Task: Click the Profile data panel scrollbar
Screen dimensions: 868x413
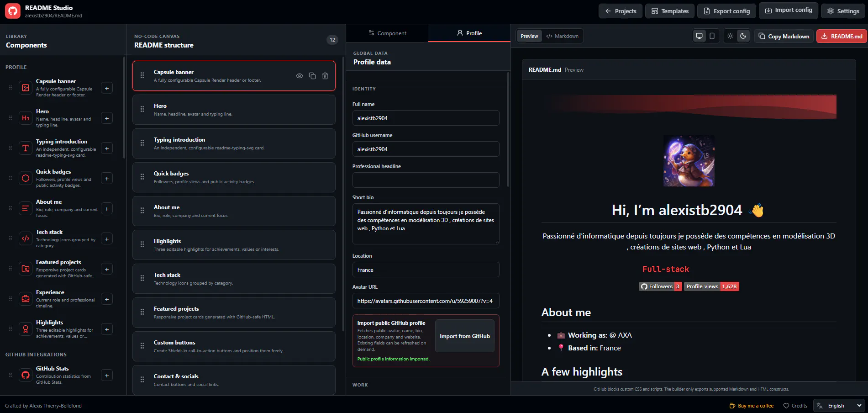Action: (x=508, y=129)
